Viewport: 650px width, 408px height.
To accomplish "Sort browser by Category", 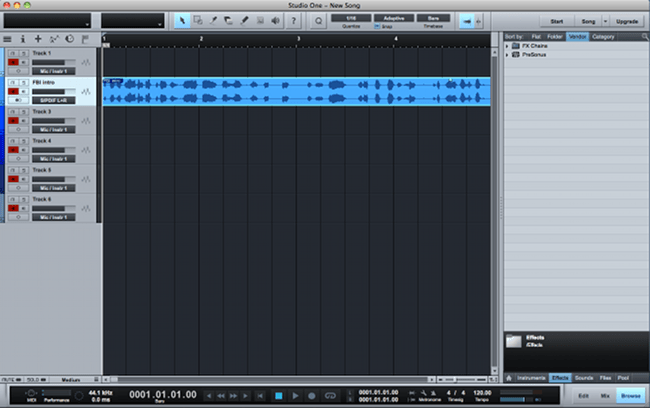I will pos(603,37).
